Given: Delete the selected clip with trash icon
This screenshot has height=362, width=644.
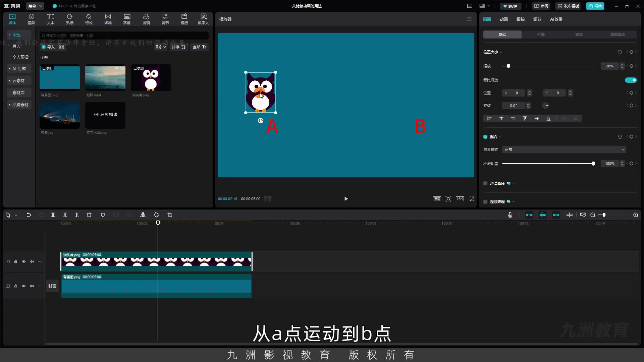Looking at the screenshot, I should (x=89, y=215).
